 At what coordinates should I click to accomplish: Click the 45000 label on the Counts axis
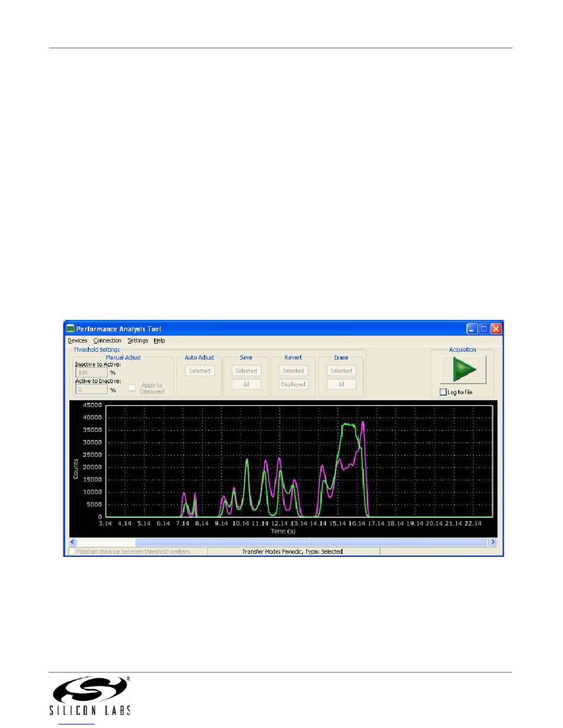coord(93,406)
